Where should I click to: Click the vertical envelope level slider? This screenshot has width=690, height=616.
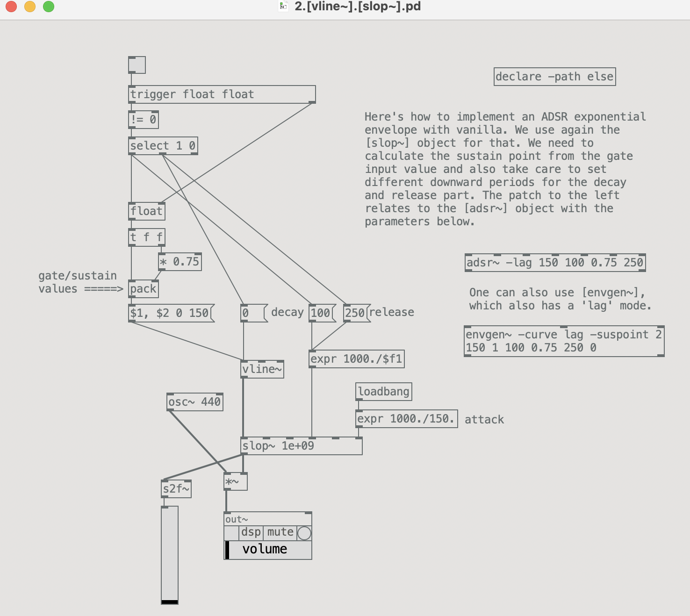(x=170, y=555)
